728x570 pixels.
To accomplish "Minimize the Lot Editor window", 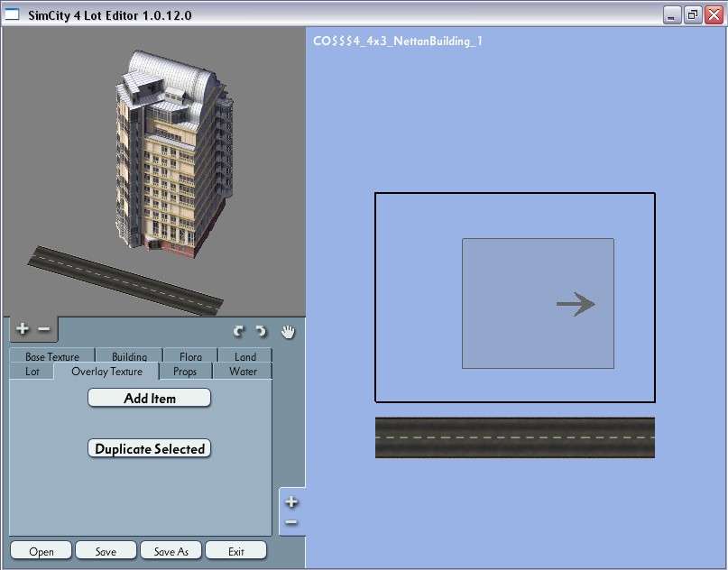I will pyautogui.click(x=671, y=15).
